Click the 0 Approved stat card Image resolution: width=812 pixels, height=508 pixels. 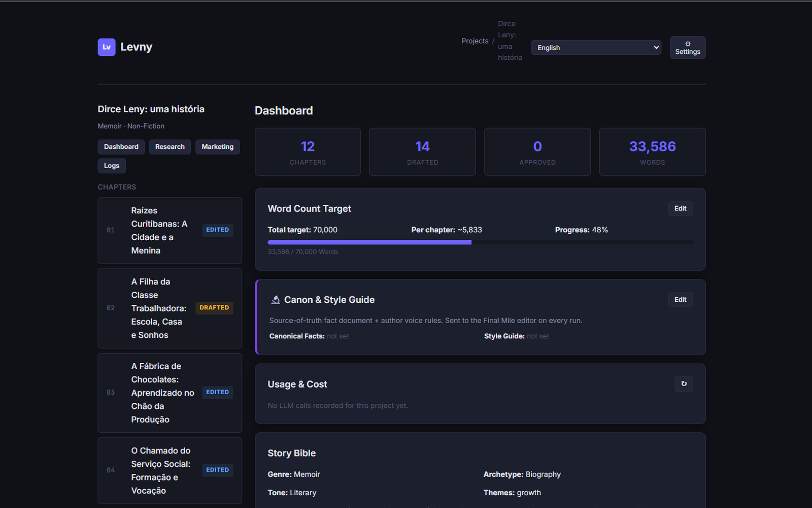click(x=537, y=152)
